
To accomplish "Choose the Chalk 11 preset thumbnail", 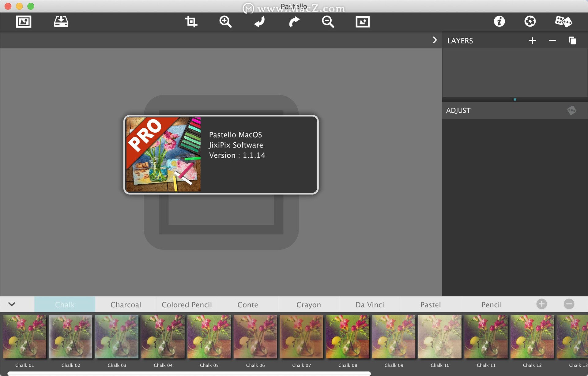I will tap(486, 337).
